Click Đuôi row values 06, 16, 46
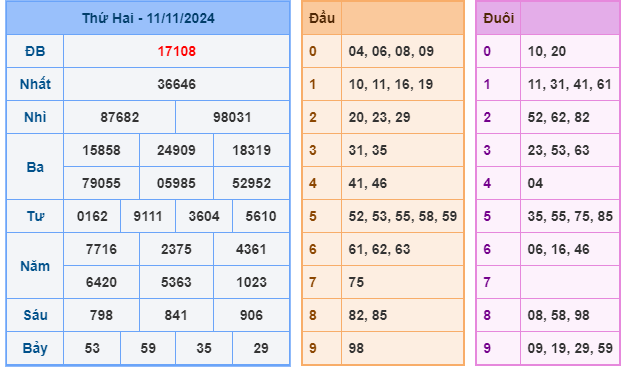 [559, 249]
